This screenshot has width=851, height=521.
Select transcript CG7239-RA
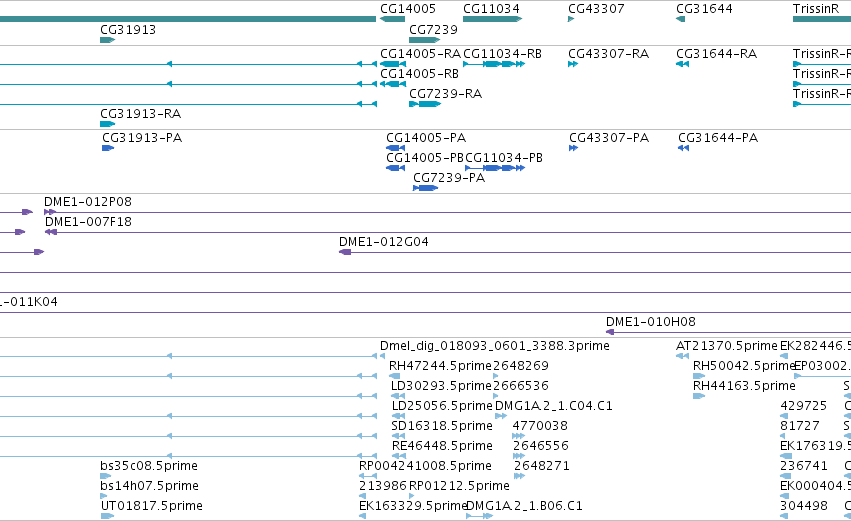click(425, 104)
